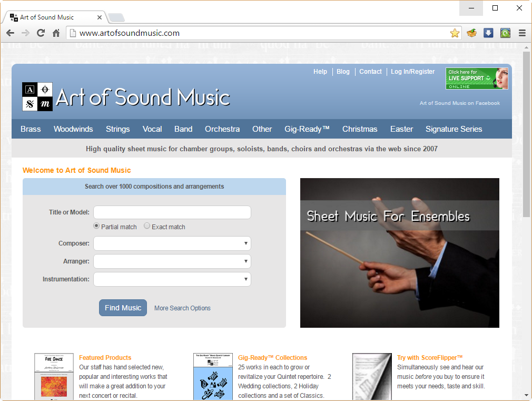Open the Strings menu
The height and width of the screenshot is (401, 532).
[118, 129]
